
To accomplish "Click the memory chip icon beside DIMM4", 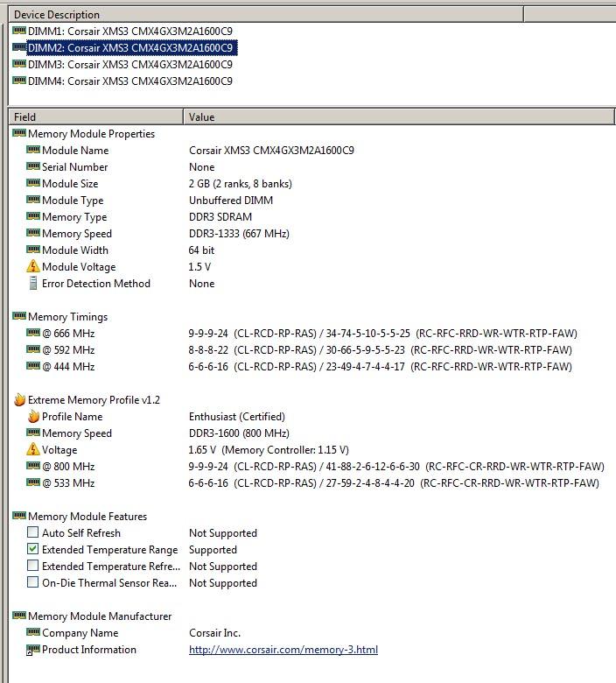I will click(x=19, y=81).
